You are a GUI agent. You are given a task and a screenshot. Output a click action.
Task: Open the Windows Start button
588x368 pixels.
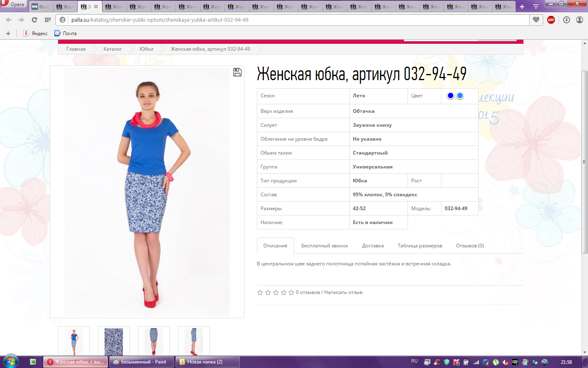coord(11,361)
